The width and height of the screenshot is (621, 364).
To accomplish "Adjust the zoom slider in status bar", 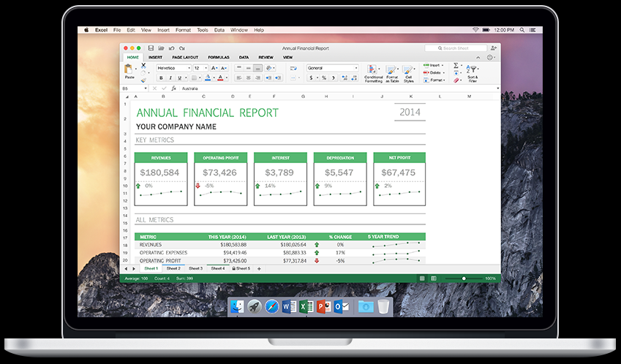I will [x=464, y=278].
